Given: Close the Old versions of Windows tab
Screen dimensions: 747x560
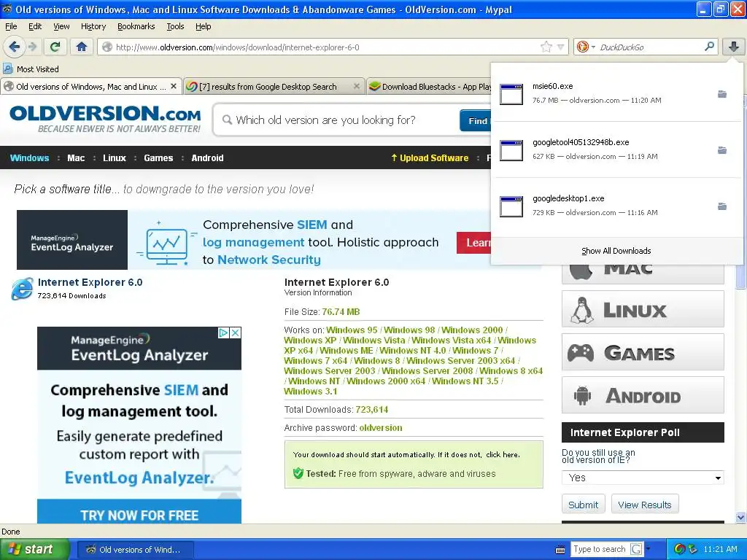Looking at the screenshot, I should point(174,86).
